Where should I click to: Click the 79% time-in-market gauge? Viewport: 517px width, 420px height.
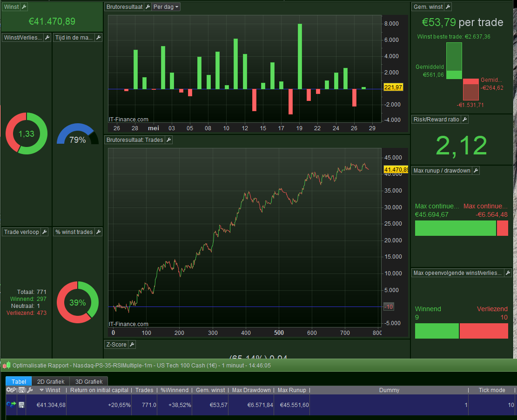[78, 134]
